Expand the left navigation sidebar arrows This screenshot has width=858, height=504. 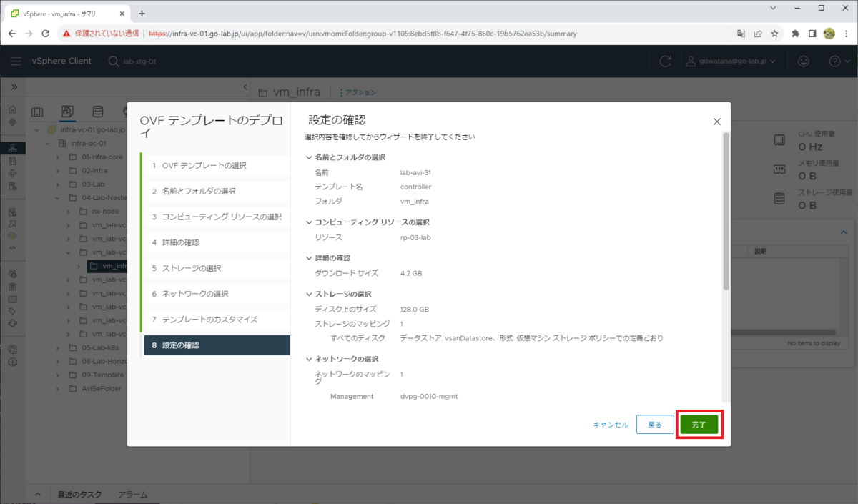(14, 87)
